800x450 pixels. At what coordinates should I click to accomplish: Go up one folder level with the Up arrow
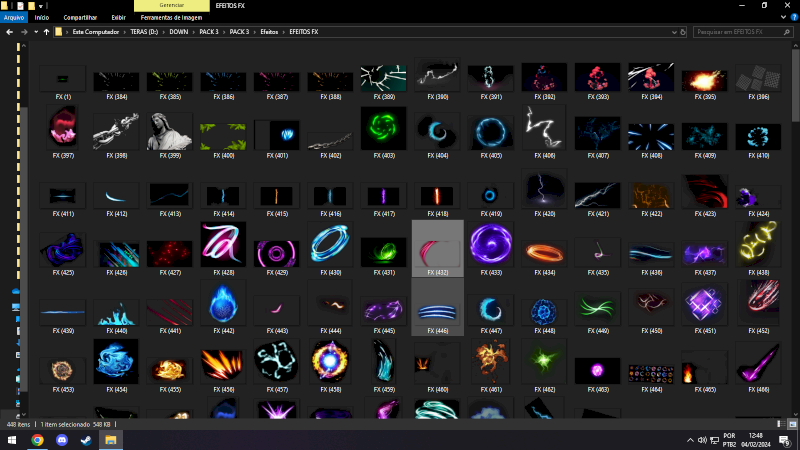[46, 32]
